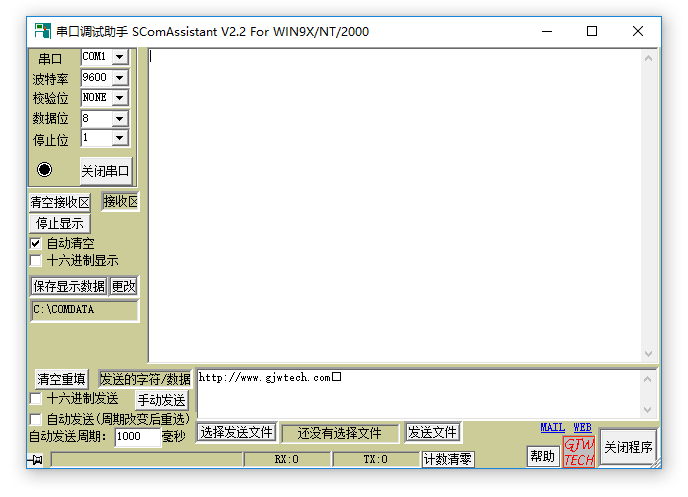Image resolution: width=688 pixels, height=497 pixels.
Task: Expand the 9600 baud rate dropdown
Action: click(120, 77)
